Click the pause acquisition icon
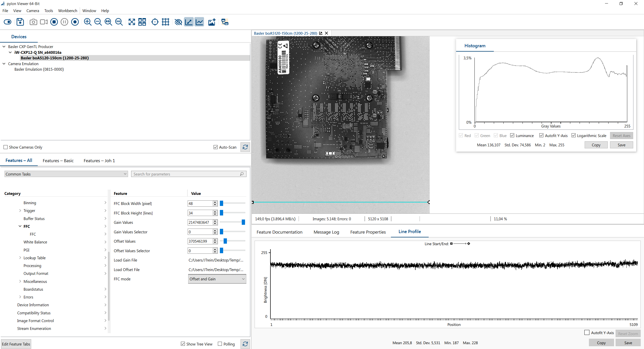 [64, 22]
